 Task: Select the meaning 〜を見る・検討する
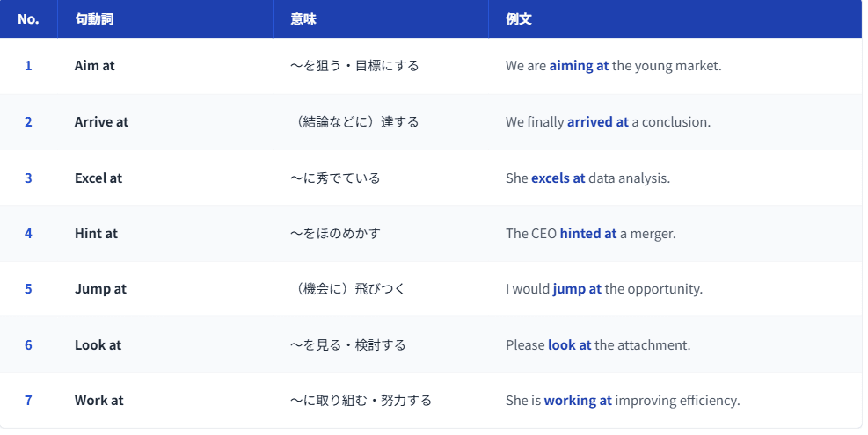(x=348, y=345)
